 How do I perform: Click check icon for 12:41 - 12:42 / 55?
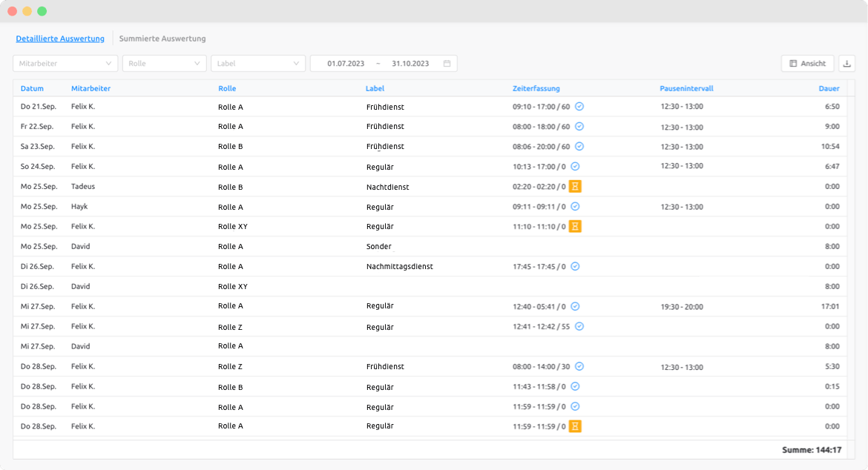579,326
